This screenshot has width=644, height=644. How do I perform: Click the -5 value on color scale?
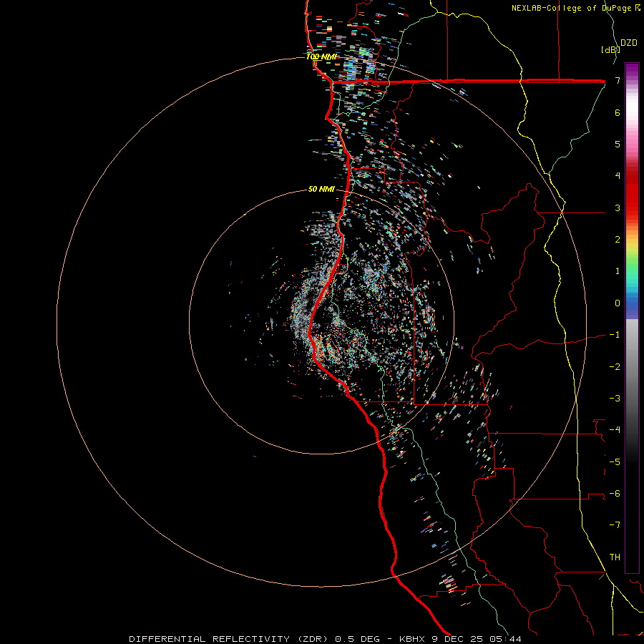(615, 462)
